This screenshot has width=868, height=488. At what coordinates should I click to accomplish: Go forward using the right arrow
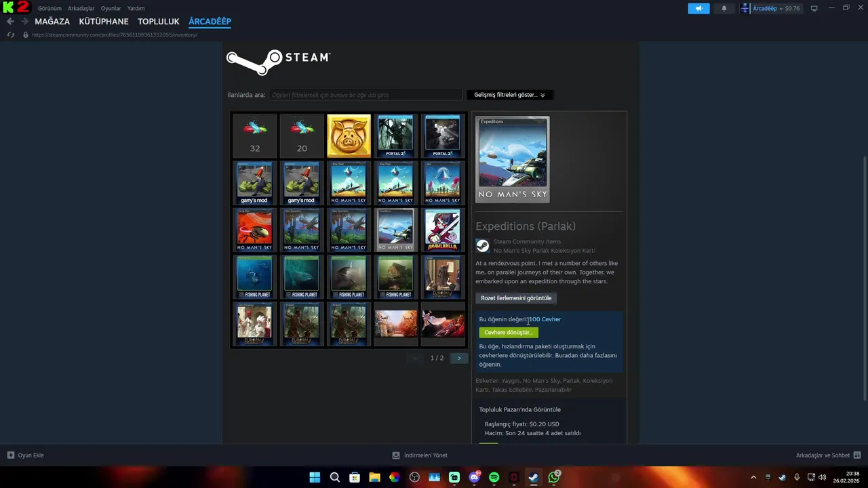click(x=25, y=22)
